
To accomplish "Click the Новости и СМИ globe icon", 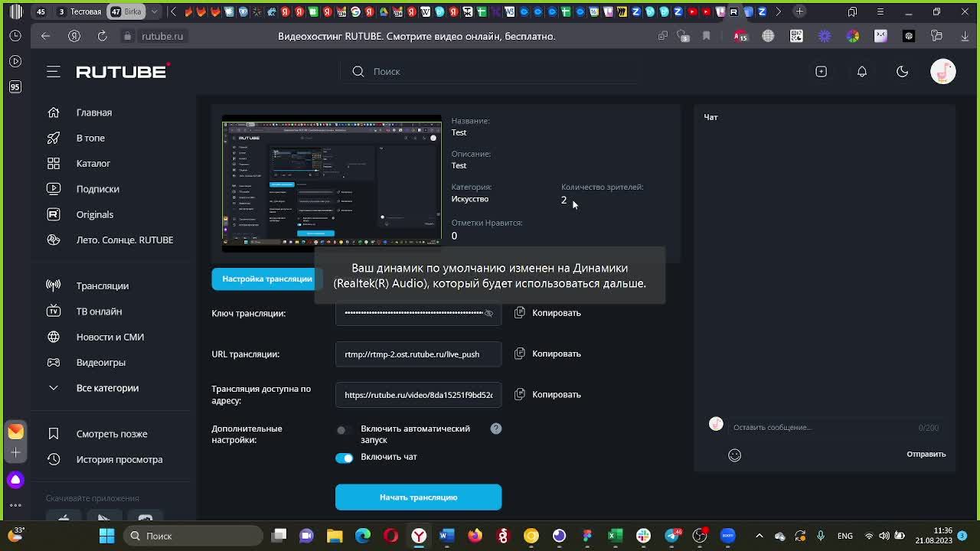I will pyautogui.click(x=54, y=337).
